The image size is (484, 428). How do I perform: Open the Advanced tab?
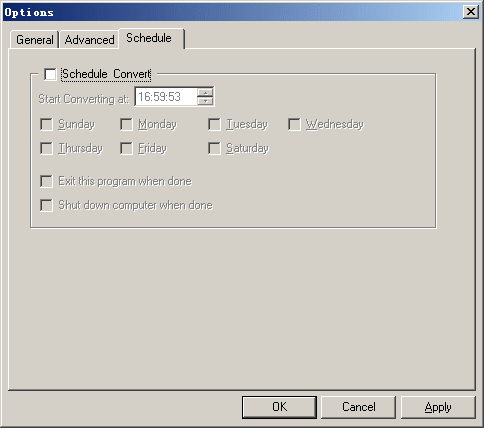[89, 40]
